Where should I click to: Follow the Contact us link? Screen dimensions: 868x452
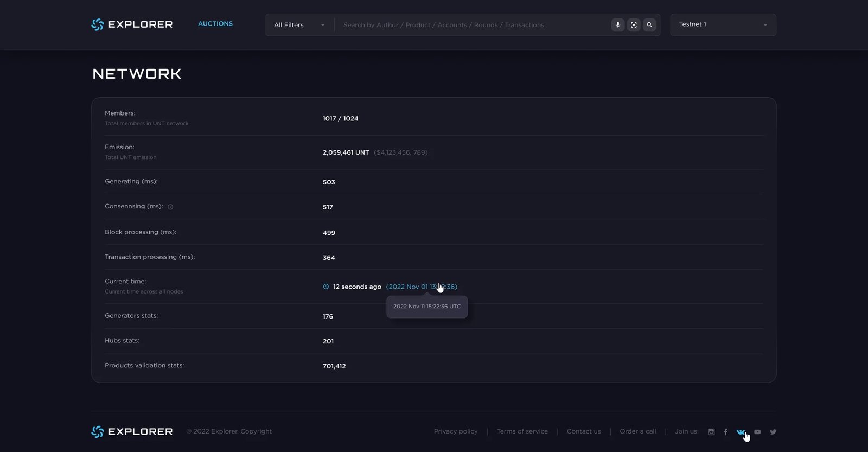tap(584, 431)
